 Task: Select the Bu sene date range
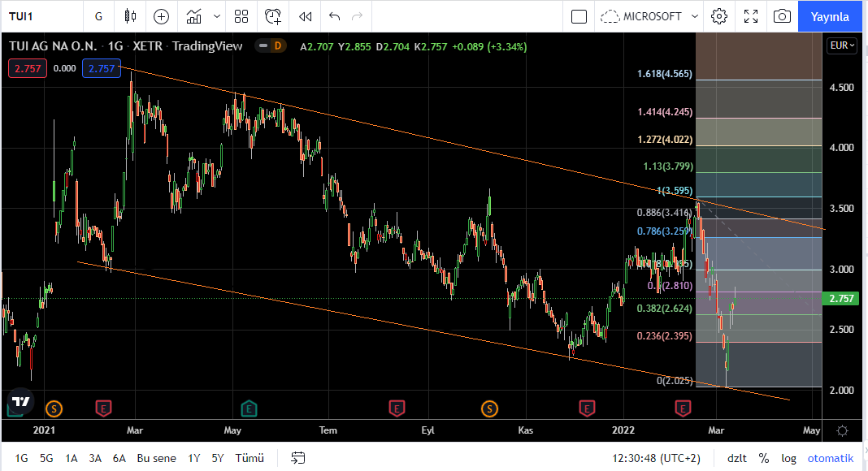click(x=156, y=458)
